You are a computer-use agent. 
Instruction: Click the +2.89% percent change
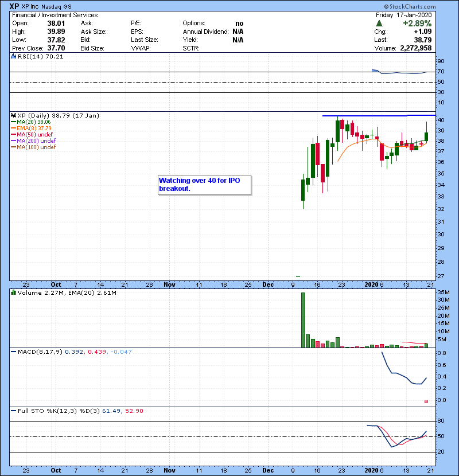(417, 23)
